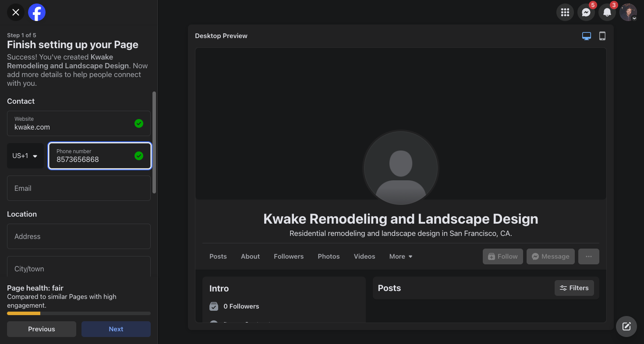
Task: Select the Followers tab in the preview
Action: tap(289, 256)
